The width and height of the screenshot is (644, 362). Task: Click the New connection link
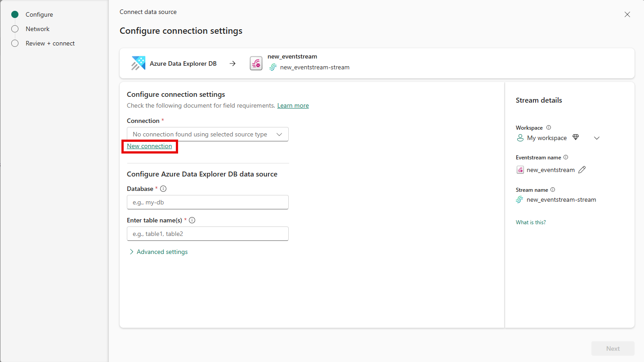149,146
